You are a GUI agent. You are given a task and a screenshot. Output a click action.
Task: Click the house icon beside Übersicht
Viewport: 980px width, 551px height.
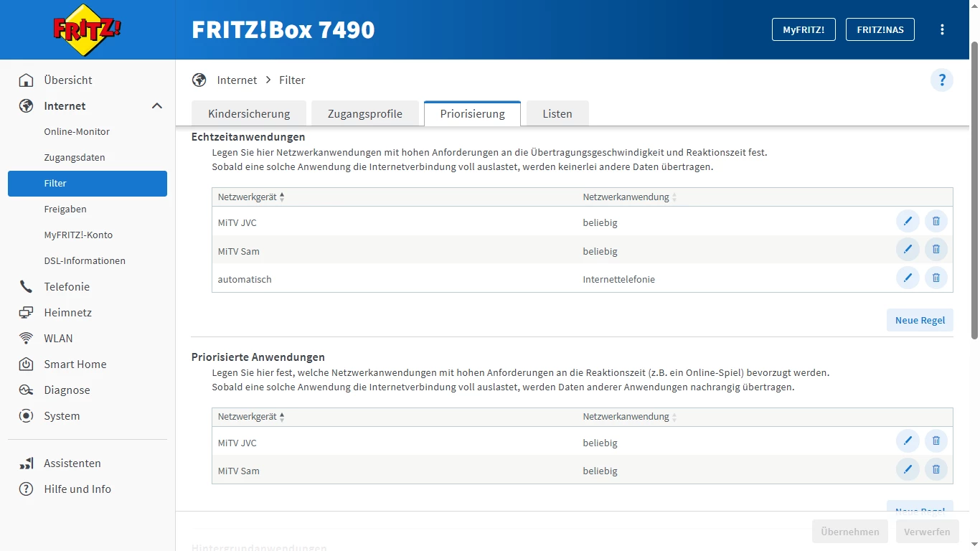coord(27,80)
